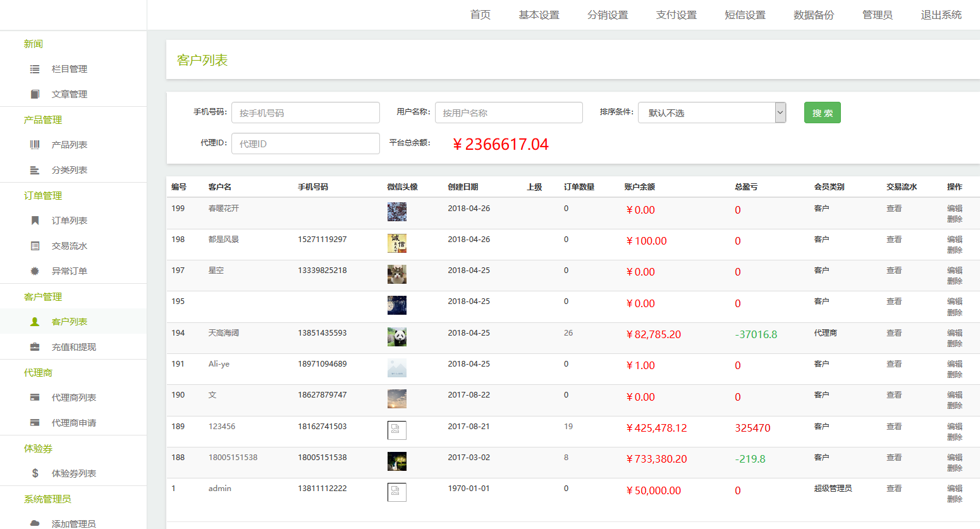Click the 代理商列表 card icon
The height and width of the screenshot is (529, 980).
click(x=35, y=398)
